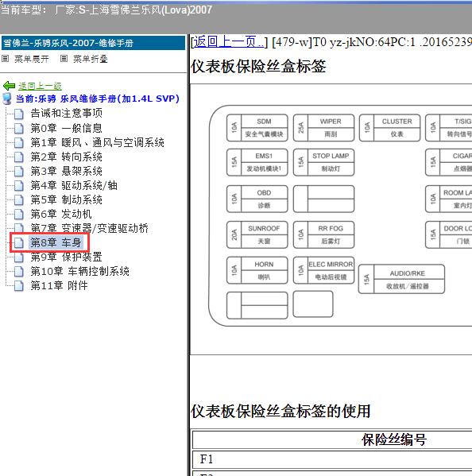Click the green back arrow icon
This screenshot has width=472, height=476.
coord(9,86)
